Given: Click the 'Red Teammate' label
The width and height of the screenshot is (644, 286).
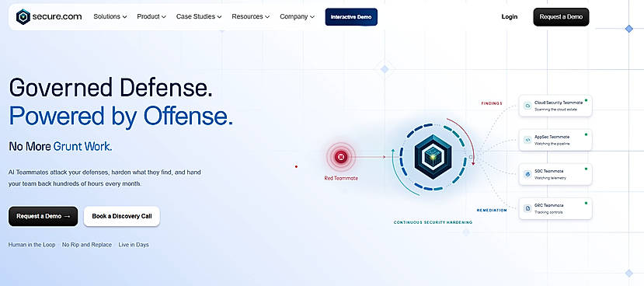Looking at the screenshot, I should click(341, 178).
